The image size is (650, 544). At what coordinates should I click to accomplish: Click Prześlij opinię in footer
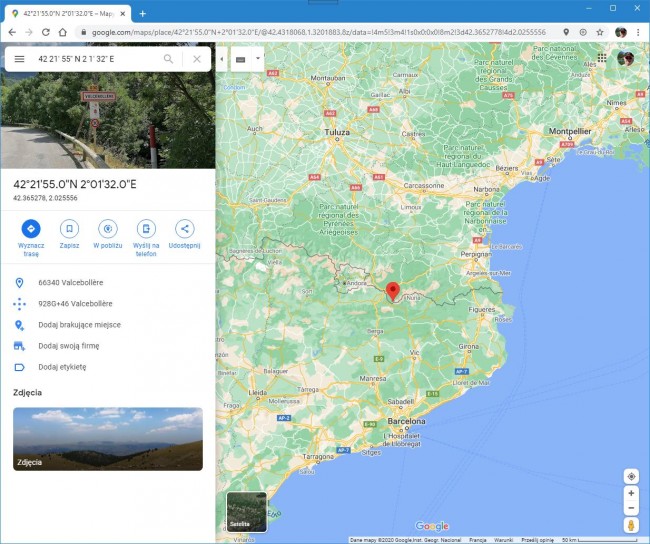(538, 540)
